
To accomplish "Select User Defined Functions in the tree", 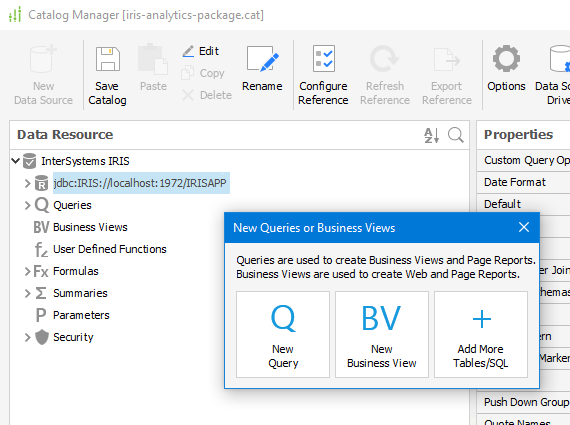I will point(110,249).
